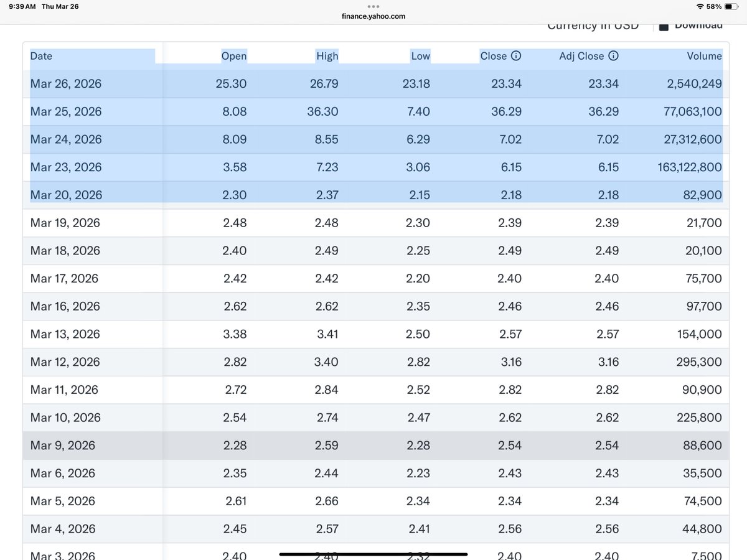This screenshot has height=560, width=747.
Task: Tap the 7.23 high on Mar 23
Action: coord(327,167)
